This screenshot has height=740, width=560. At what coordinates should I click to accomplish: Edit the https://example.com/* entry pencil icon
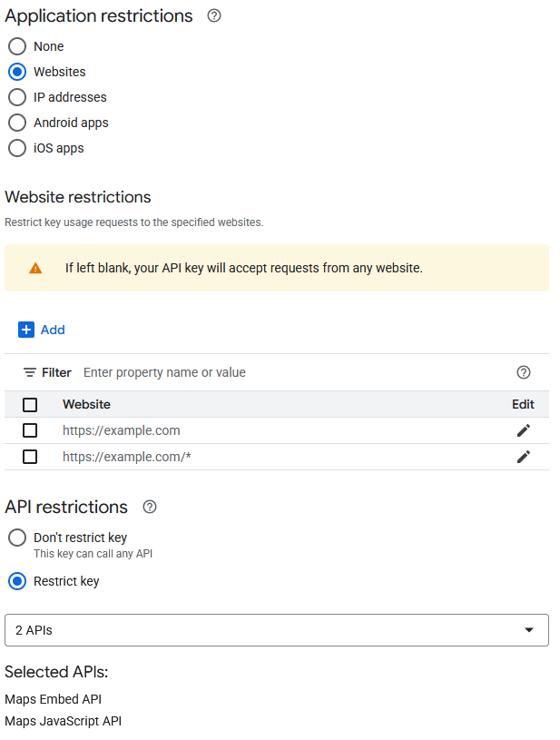coord(523,457)
